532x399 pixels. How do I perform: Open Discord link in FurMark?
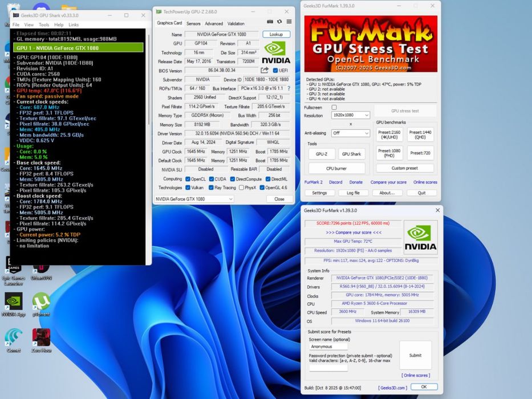point(335,182)
